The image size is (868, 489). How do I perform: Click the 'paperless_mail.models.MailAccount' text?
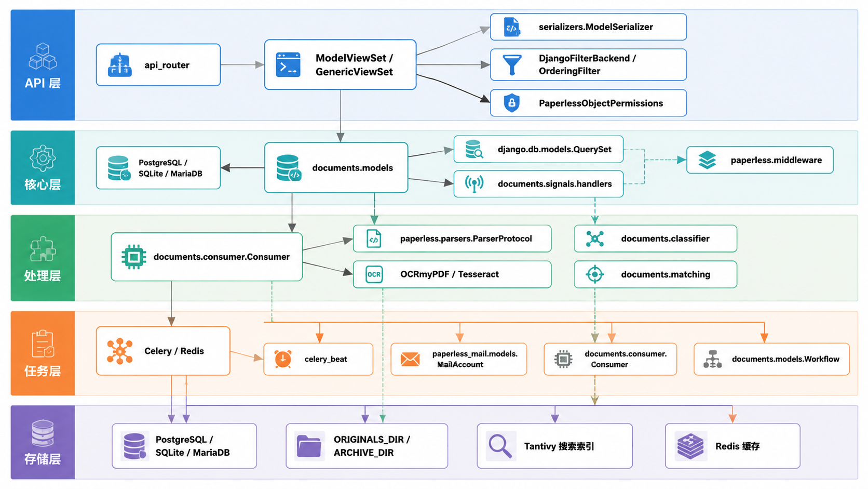[475, 359]
